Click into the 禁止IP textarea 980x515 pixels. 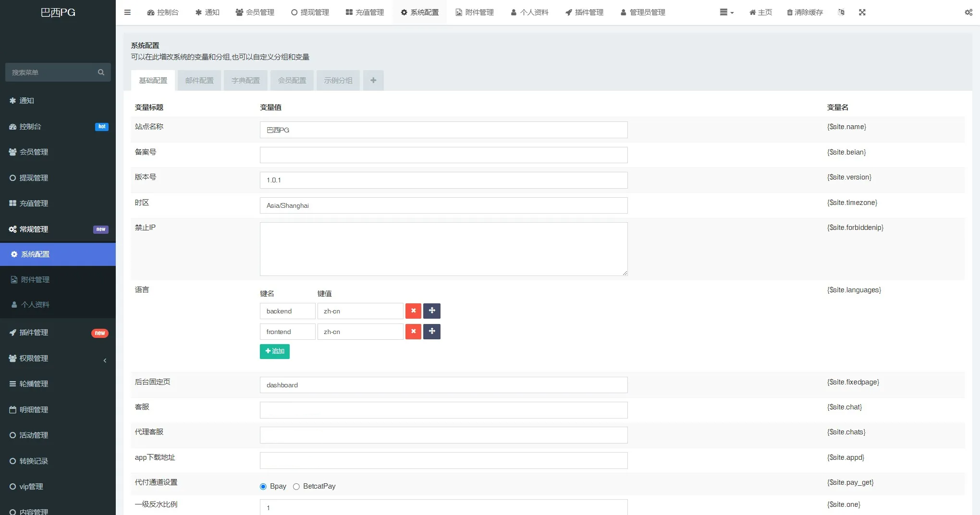[x=443, y=249]
